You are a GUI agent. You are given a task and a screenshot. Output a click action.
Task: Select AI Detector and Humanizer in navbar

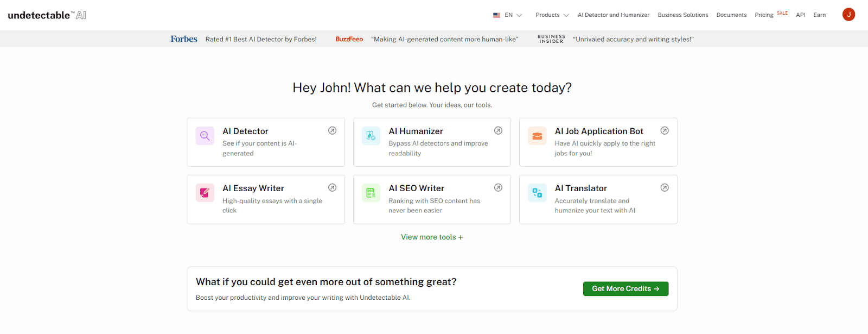click(x=613, y=15)
